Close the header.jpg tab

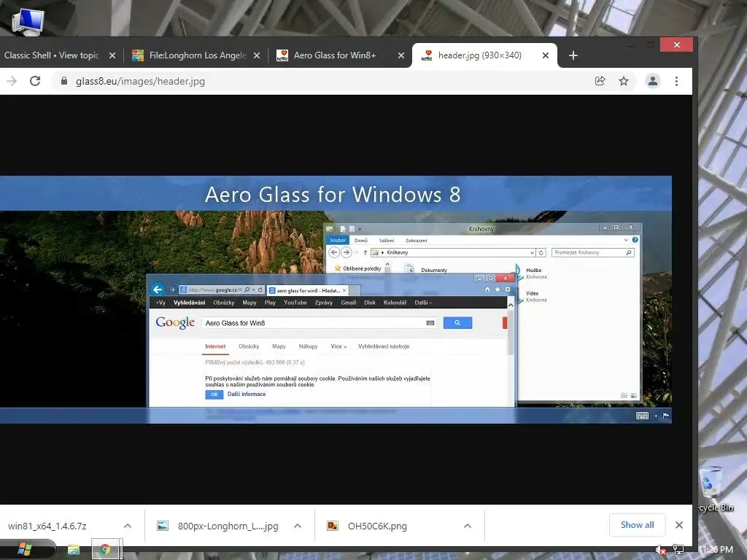[x=546, y=55]
